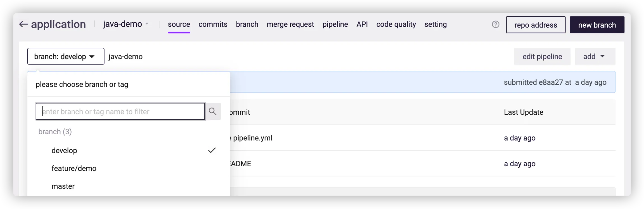Viewport: 644px width, 209px height.
Task: Open the branch: develop selector
Action: (66, 56)
